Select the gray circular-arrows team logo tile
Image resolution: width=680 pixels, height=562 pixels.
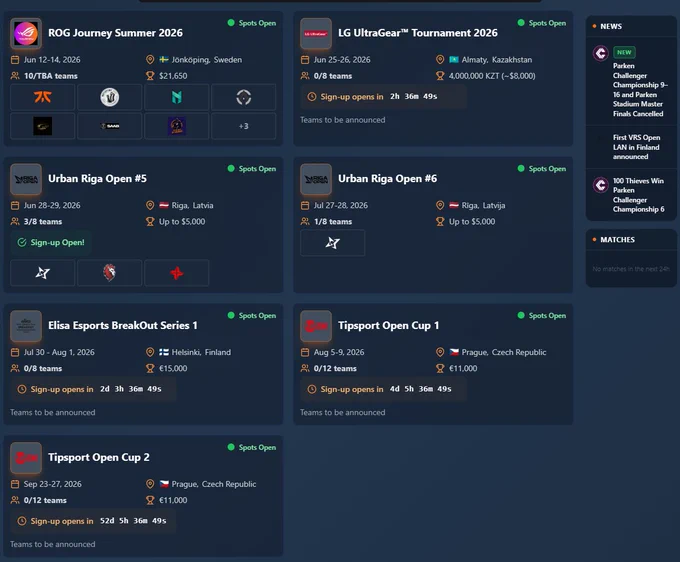pos(244,97)
